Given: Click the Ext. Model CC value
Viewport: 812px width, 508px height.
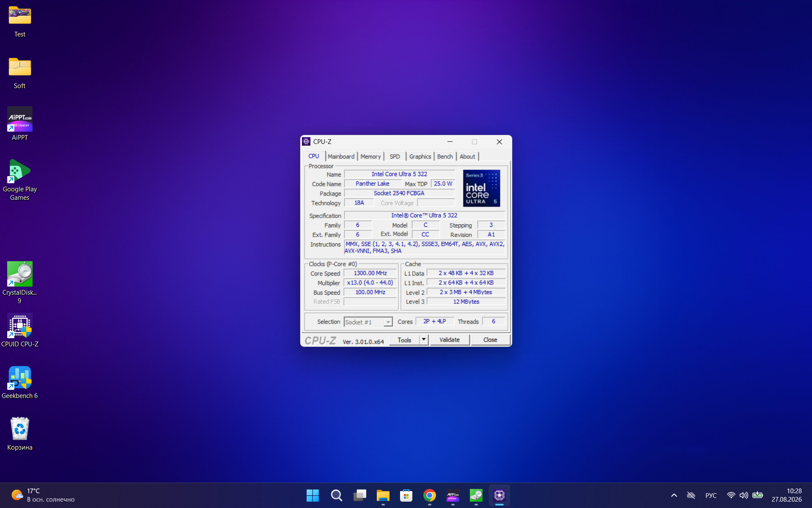Looking at the screenshot, I should [x=425, y=235].
